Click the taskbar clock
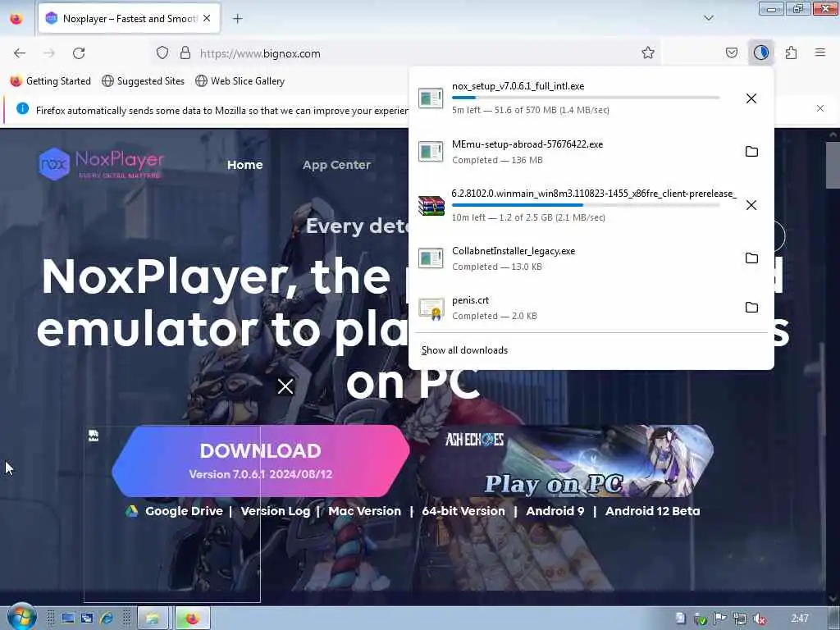This screenshot has width=840, height=630. [800, 619]
